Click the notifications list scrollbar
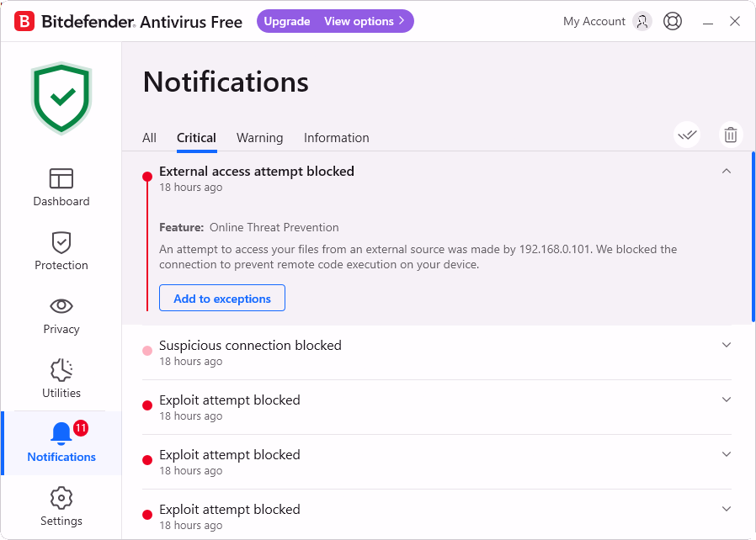756x540 pixels. tap(753, 237)
